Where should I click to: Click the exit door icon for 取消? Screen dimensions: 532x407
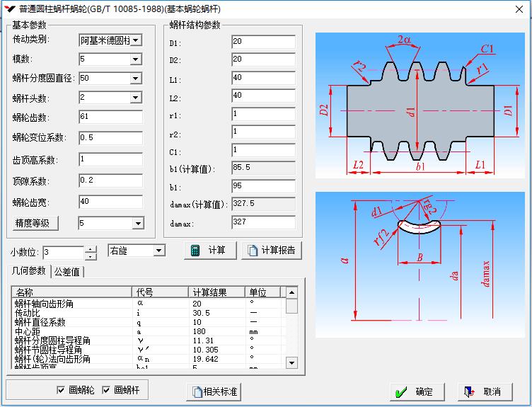point(468,391)
